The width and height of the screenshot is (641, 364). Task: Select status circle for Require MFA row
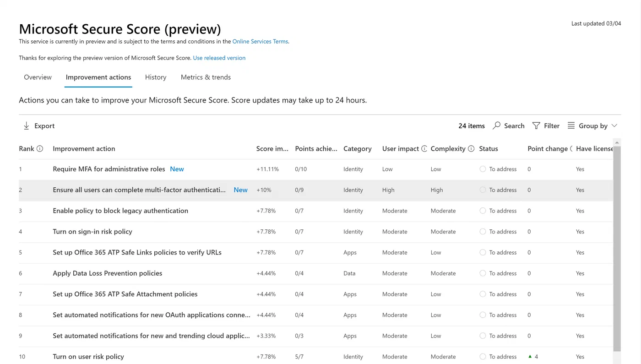tap(483, 169)
